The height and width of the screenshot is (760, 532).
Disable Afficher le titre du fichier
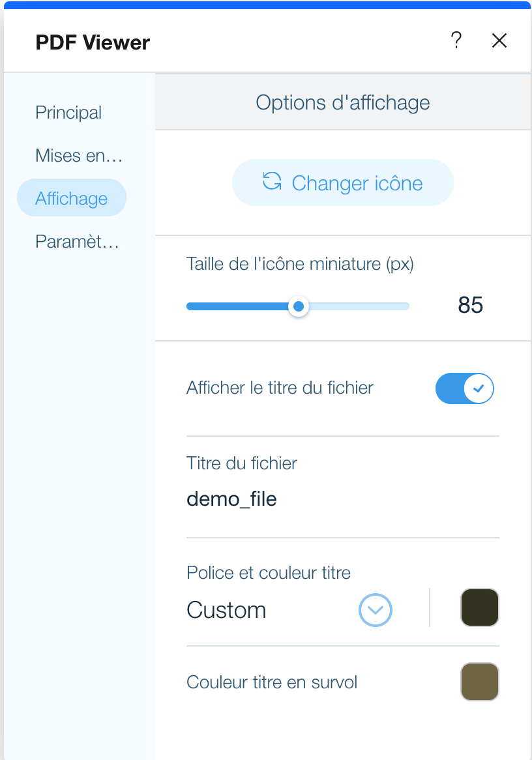(465, 388)
